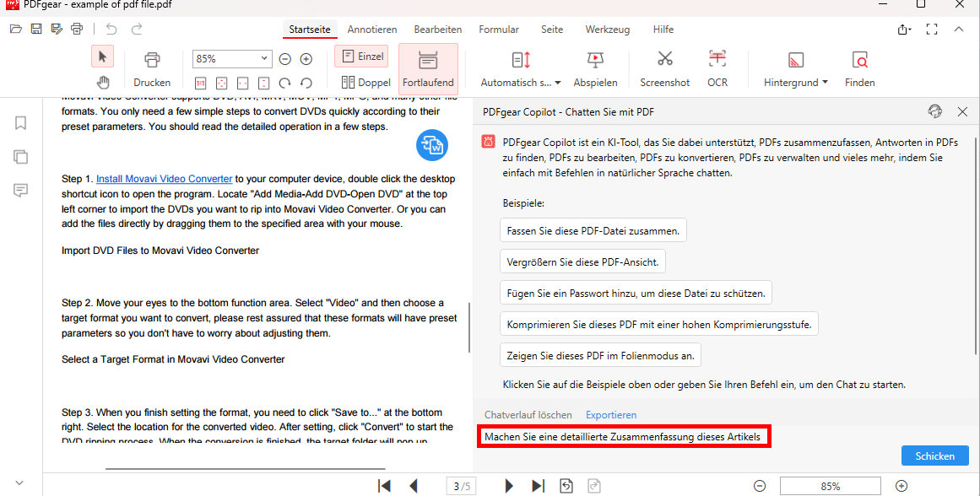
Task: Click the small printer icon in the quick toolbar
Action: (76, 29)
